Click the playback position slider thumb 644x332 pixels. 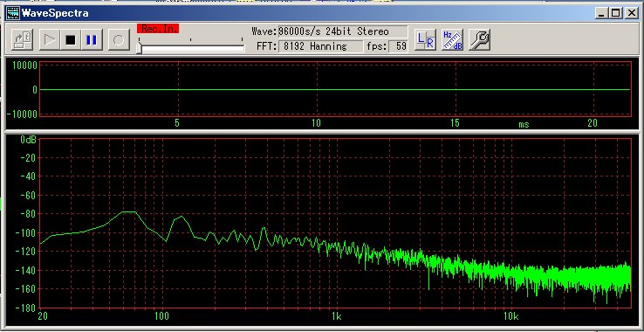point(140,49)
